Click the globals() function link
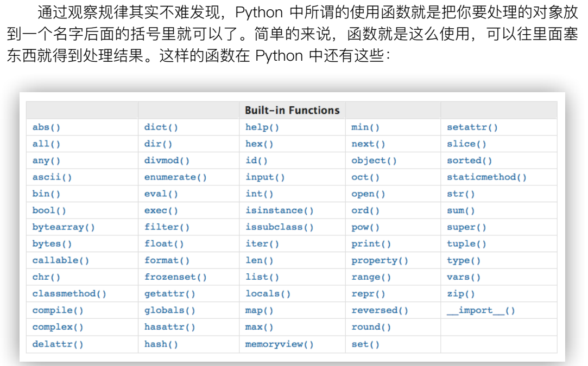This screenshot has height=366, width=588. pyautogui.click(x=169, y=311)
